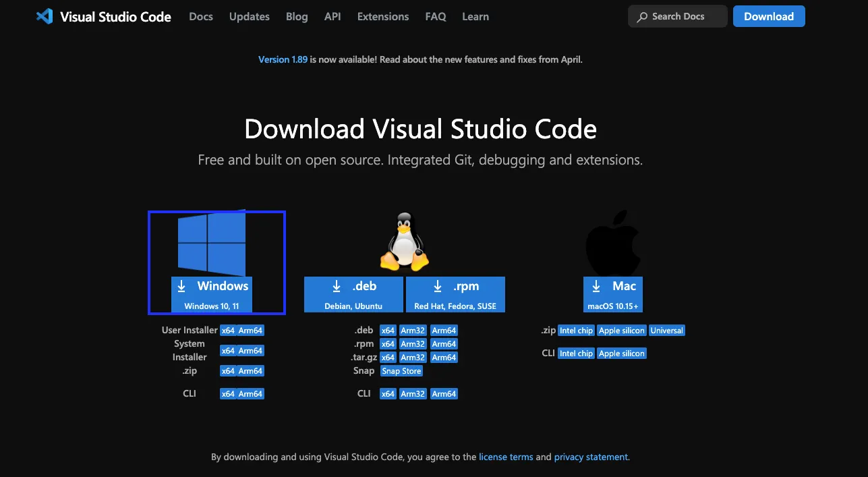
Task: Choose Arm64 for Windows User Installer
Action: 250,331
